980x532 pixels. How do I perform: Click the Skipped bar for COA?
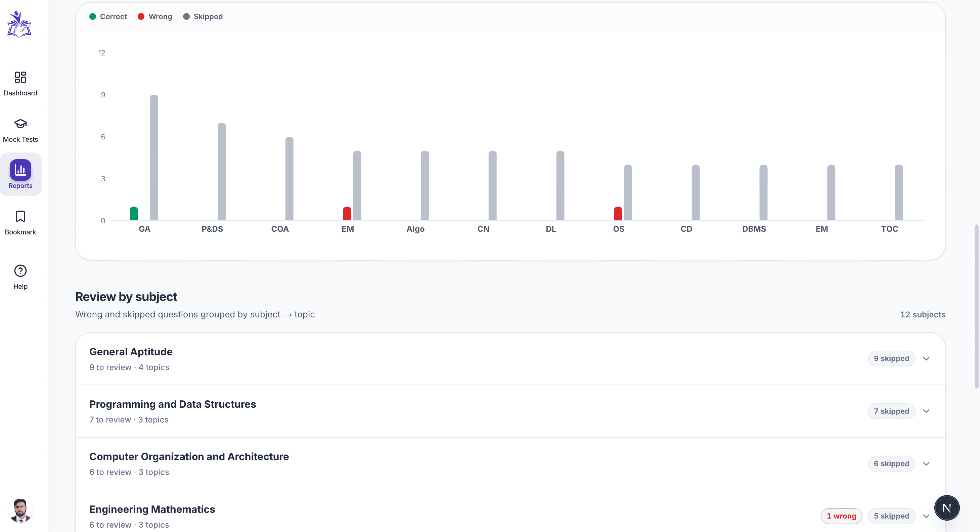[x=289, y=178]
